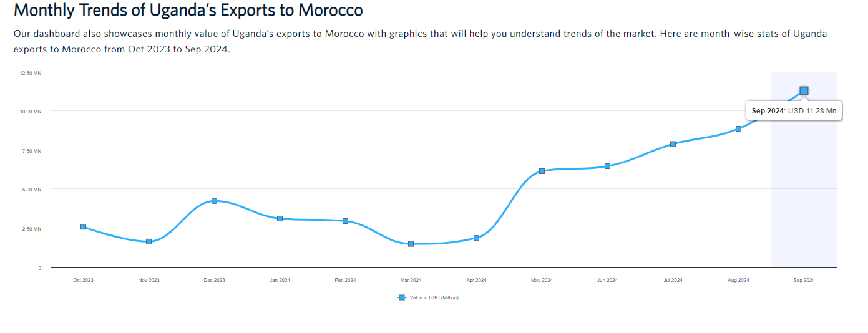This screenshot has width=868, height=333.
Task: Click the highlighted Sep 2024 data point
Action: tap(804, 90)
